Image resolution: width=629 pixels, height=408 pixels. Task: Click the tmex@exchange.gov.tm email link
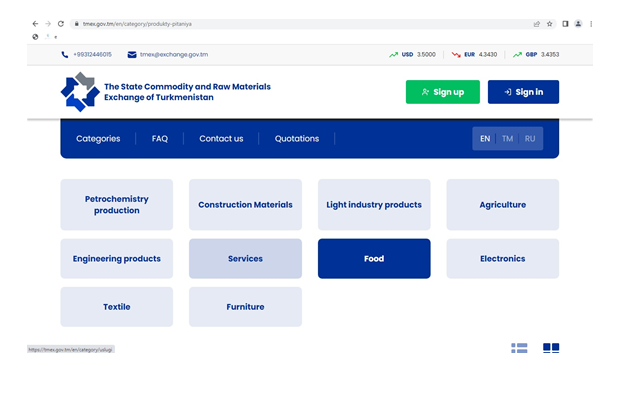tap(173, 55)
